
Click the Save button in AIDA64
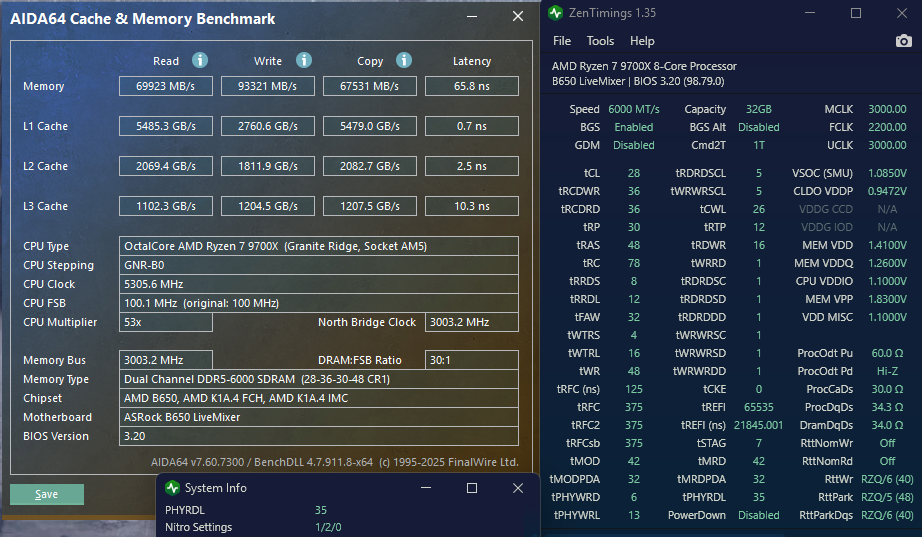[x=47, y=494]
